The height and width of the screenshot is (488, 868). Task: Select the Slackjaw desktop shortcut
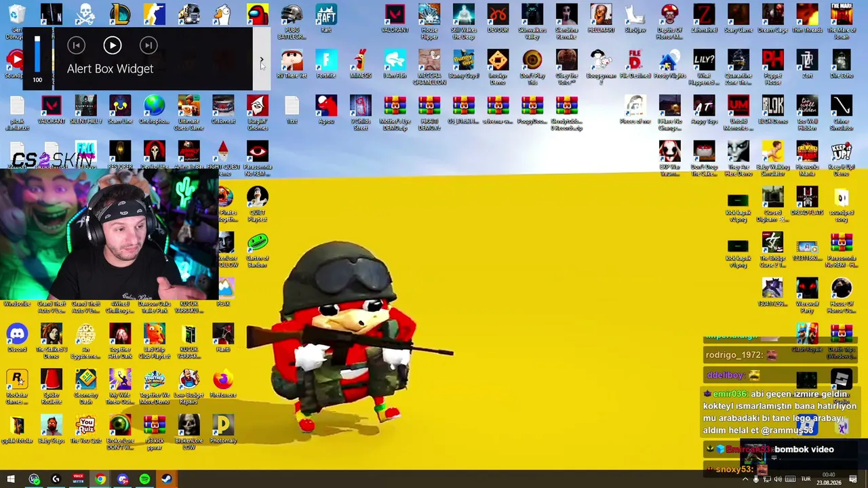click(x=635, y=19)
